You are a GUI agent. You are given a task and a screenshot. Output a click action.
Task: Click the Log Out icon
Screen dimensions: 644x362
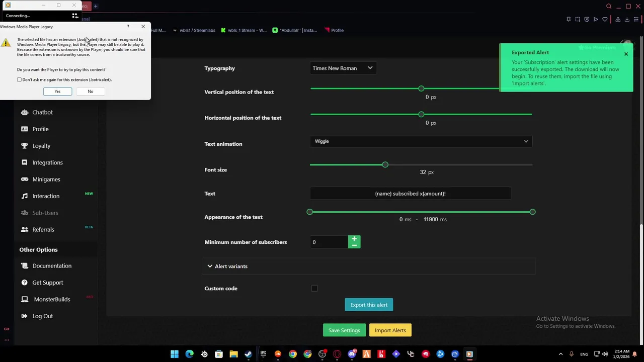(x=24, y=316)
